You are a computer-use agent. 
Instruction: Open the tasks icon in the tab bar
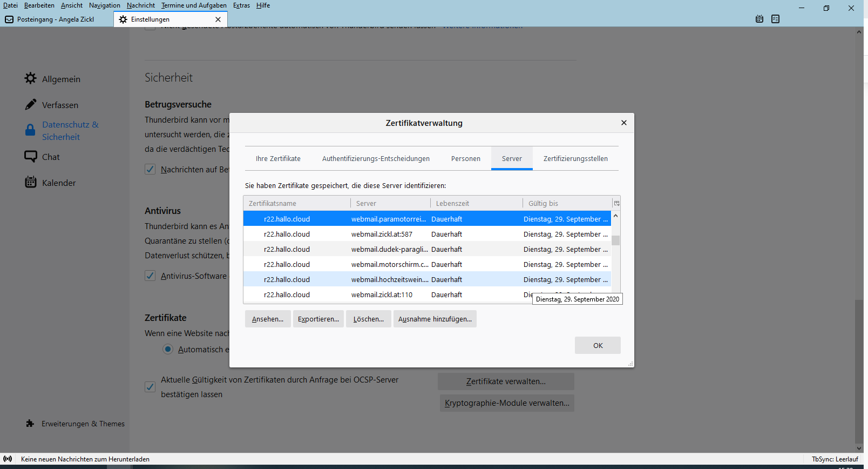coord(776,19)
